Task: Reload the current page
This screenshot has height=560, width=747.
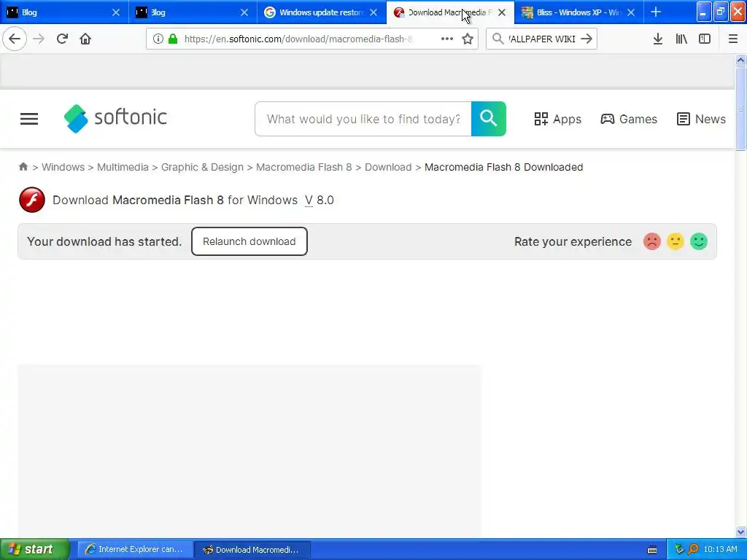Action: (62, 39)
